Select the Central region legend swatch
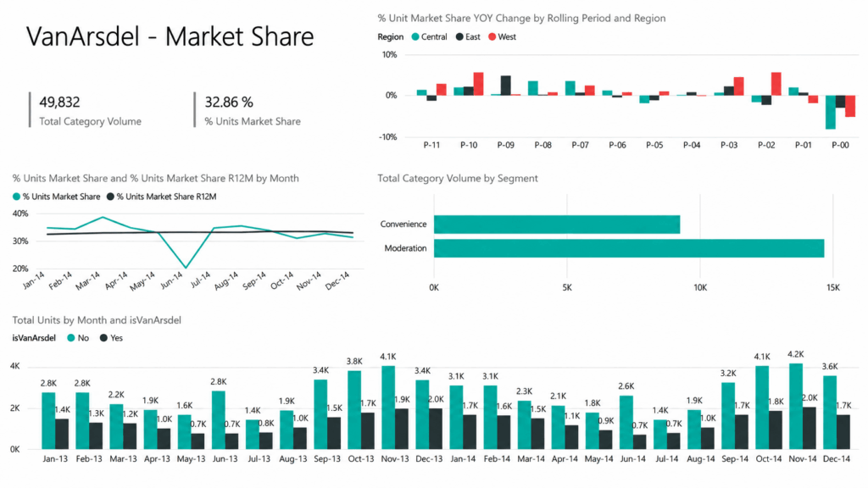This screenshot has height=488, width=868. [415, 37]
